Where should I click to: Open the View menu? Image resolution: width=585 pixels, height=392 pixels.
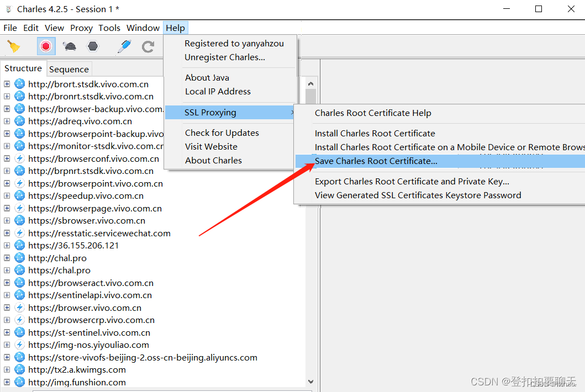coord(55,28)
